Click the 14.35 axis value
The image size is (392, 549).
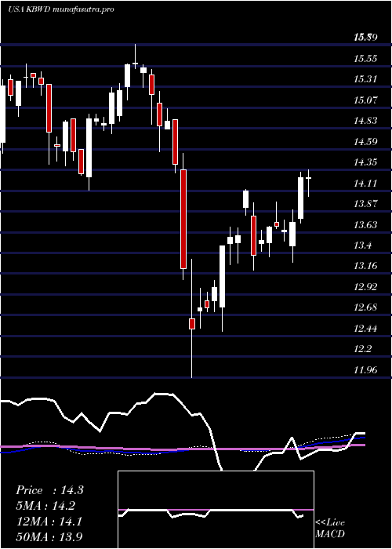[x=365, y=162]
